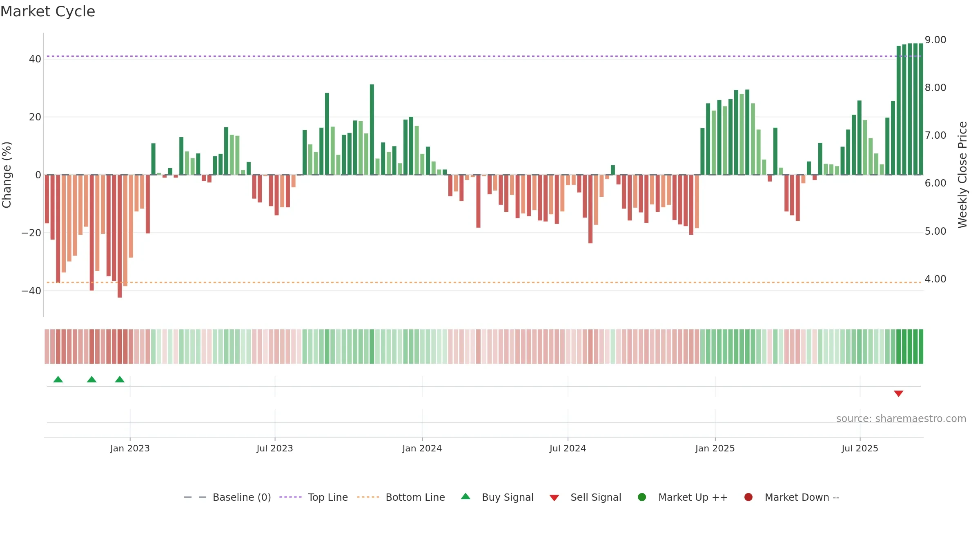Click the bright green heatmap cell at far right
This screenshot has height=551, width=980.
point(921,347)
